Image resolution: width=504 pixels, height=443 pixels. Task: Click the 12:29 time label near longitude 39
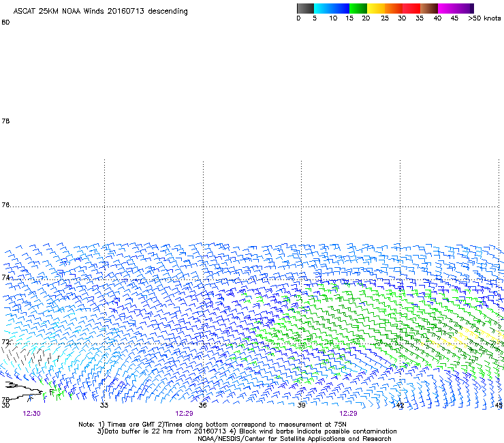pos(349,414)
